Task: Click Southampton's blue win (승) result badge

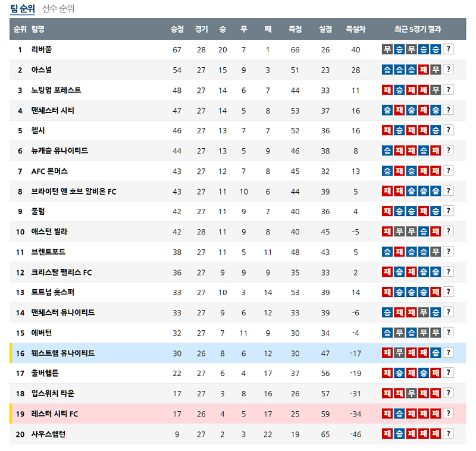Action: tap(400, 434)
